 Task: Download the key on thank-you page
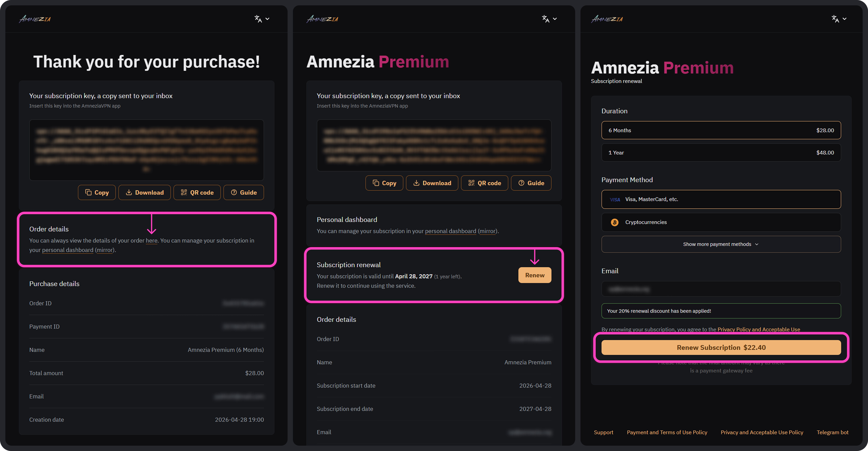coord(145,192)
